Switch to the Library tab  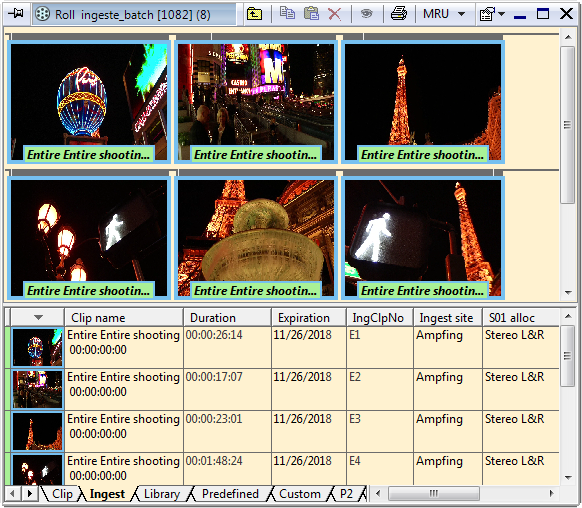tap(162, 494)
